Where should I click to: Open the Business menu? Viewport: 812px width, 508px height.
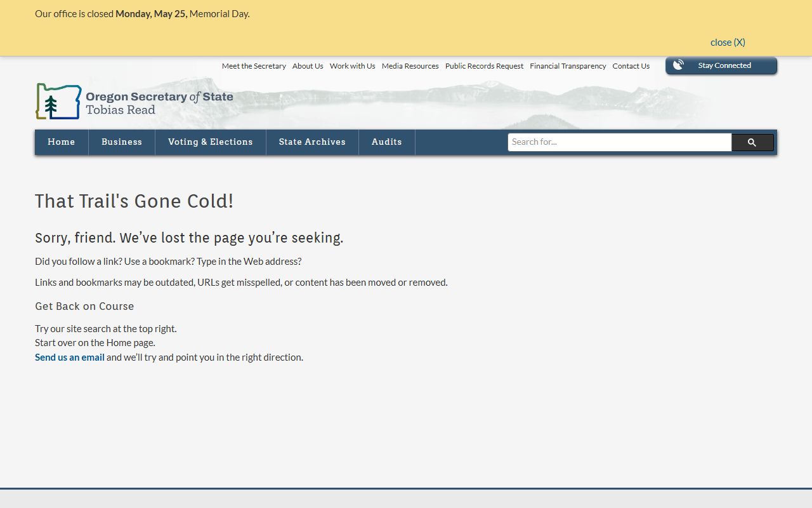click(122, 142)
